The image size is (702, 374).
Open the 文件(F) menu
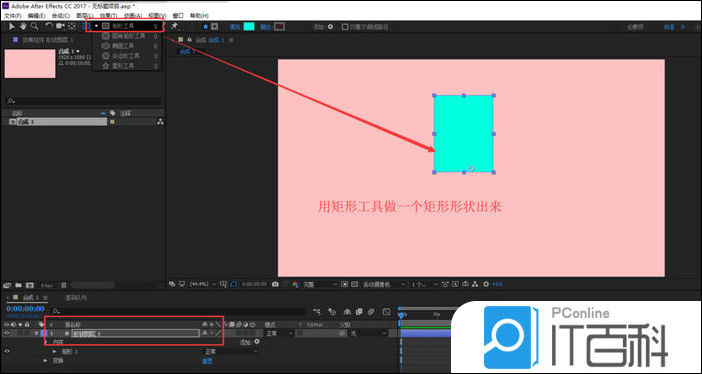click(x=13, y=16)
